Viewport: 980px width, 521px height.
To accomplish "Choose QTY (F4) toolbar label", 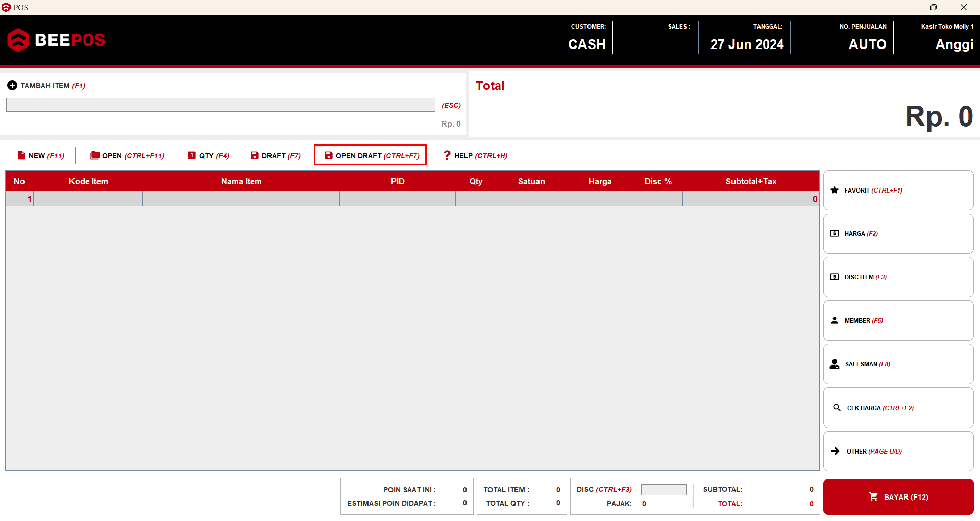I will 214,156.
